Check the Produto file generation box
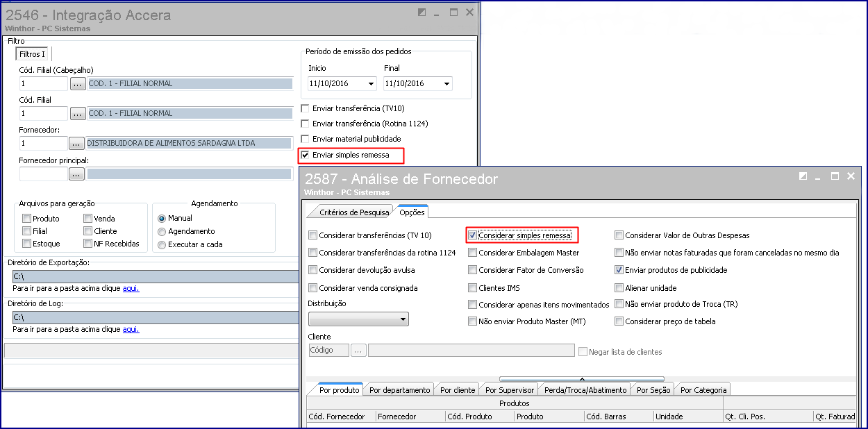The width and height of the screenshot is (868, 429). click(26, 219)
